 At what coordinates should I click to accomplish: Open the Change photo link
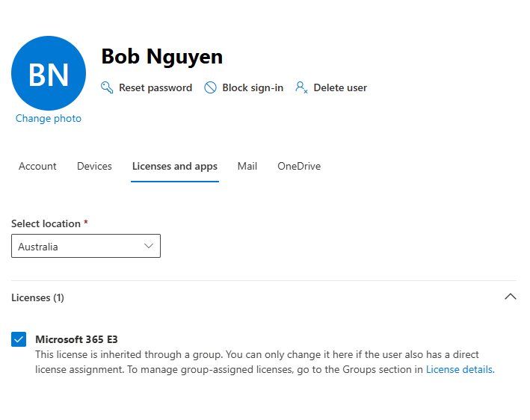tap(49, 118)
